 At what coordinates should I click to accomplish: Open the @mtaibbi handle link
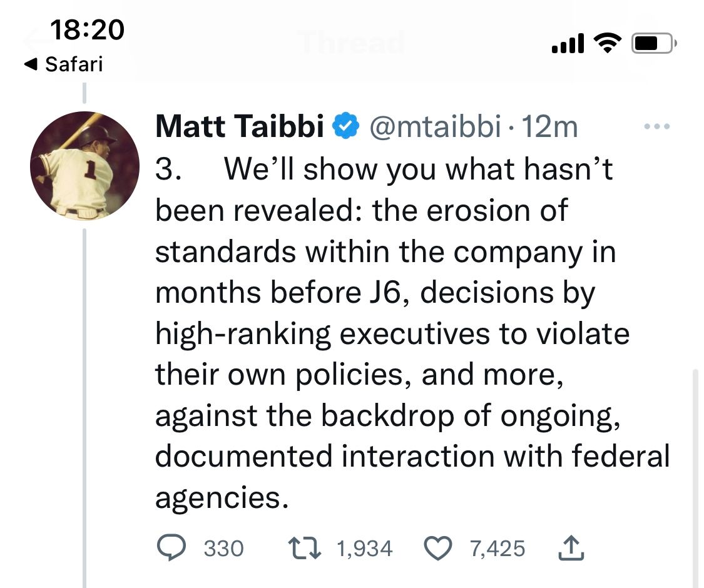pyautogui.click(x=435, y=126)
